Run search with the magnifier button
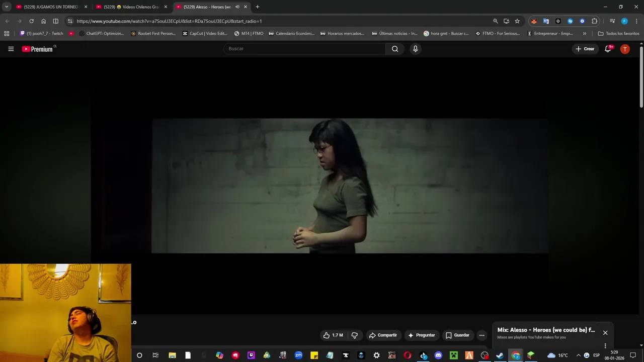 395,49
